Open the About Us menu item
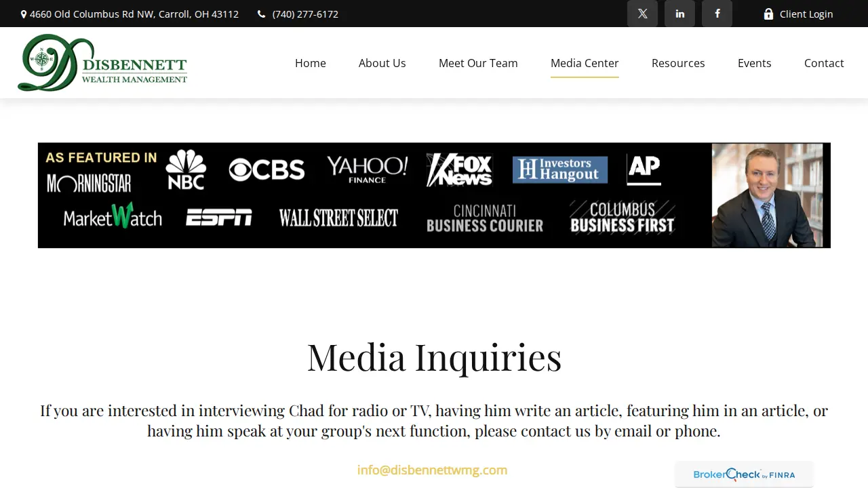The height and width of the screenshot is (488, 868). point(382,63)
